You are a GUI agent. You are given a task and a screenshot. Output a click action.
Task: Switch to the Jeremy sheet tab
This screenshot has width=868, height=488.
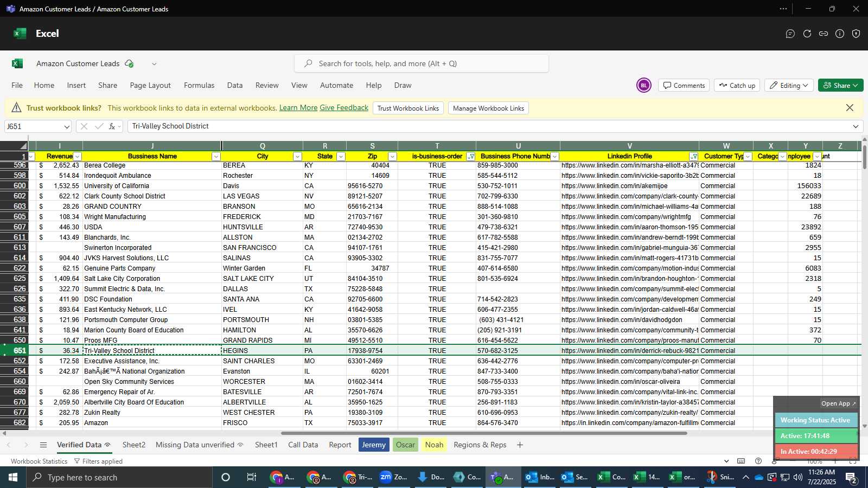[x=374, y=445]
